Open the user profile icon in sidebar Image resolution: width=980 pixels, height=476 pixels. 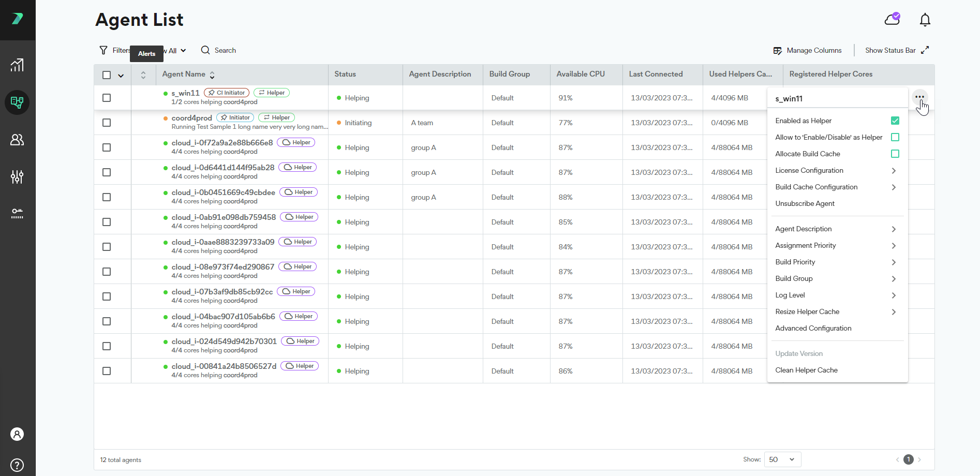tap(17, 434)
